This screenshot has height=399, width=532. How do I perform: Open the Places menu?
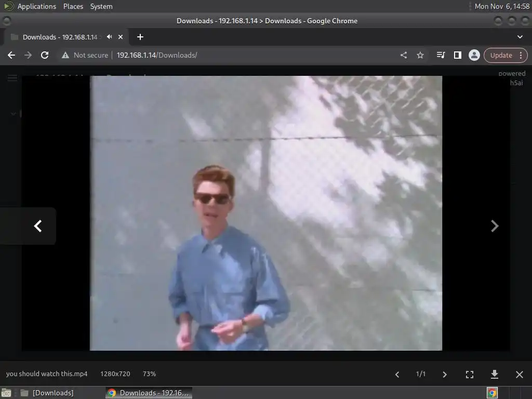tap(73, 6)
